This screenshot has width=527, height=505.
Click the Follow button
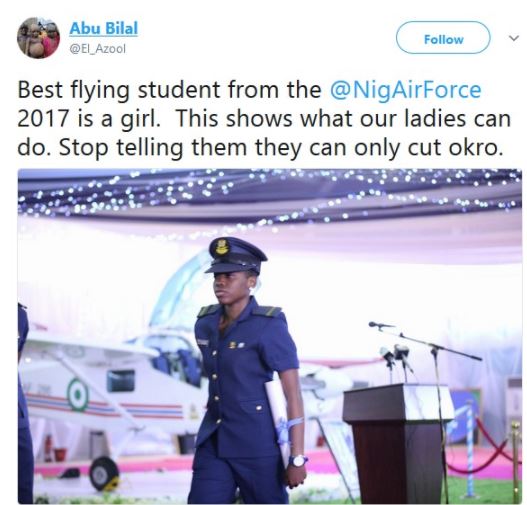pyautogui.click(x=443, y=39)
